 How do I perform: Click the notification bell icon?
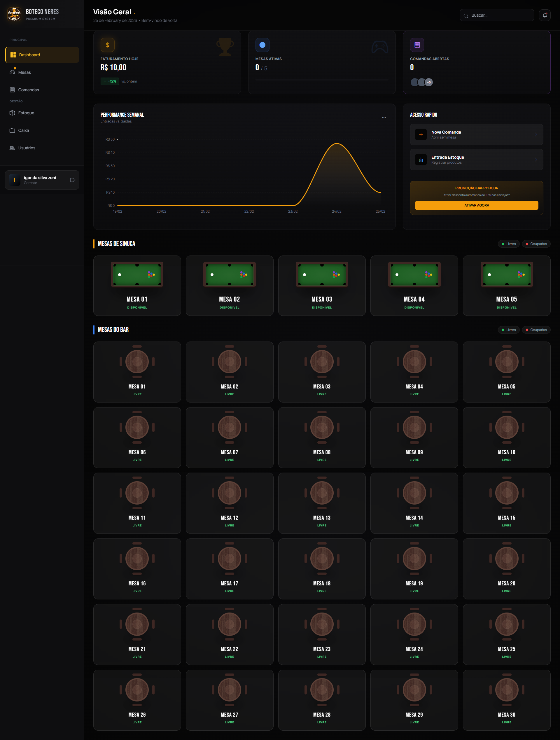click(544, 15)
